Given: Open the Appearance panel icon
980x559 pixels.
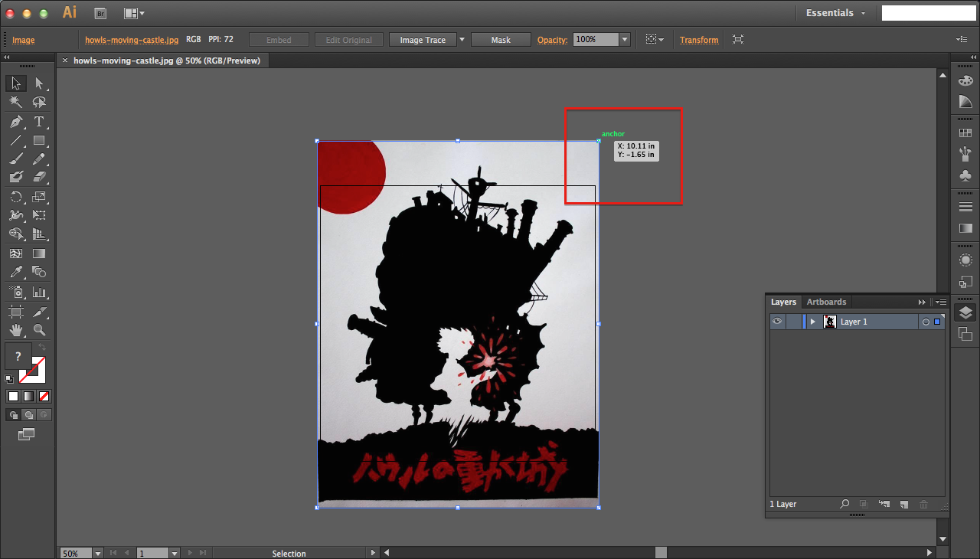Looking at the screenshot, I should point(965,260).
